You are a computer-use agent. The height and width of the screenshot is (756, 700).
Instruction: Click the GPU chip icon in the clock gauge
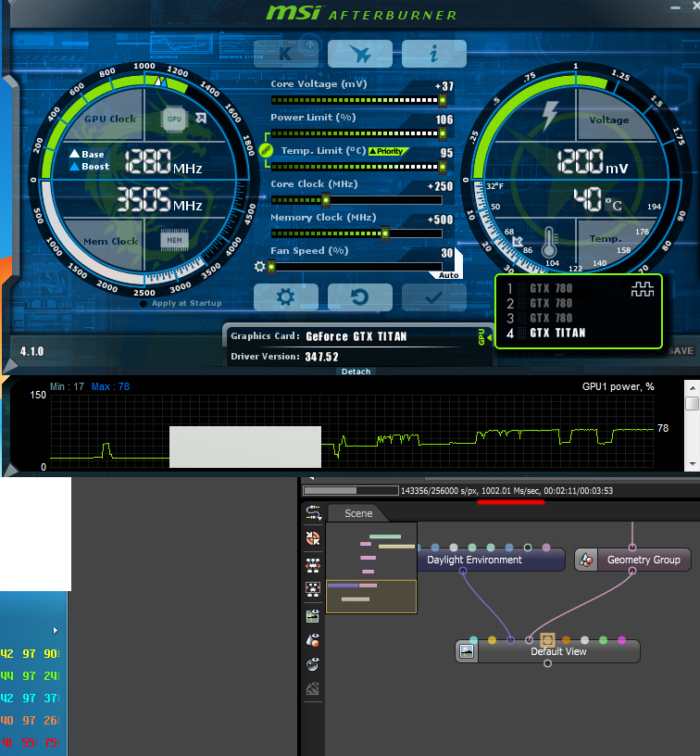tap(174, 120)
